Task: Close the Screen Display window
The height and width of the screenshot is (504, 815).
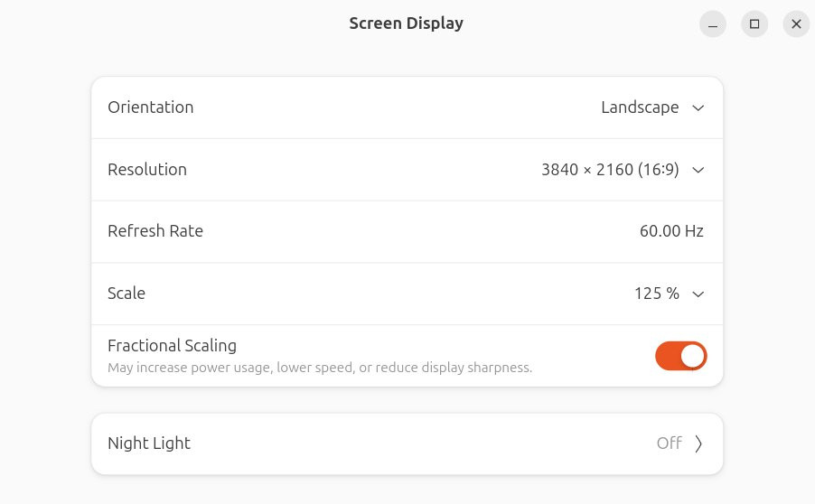Action: coord(796,24)
